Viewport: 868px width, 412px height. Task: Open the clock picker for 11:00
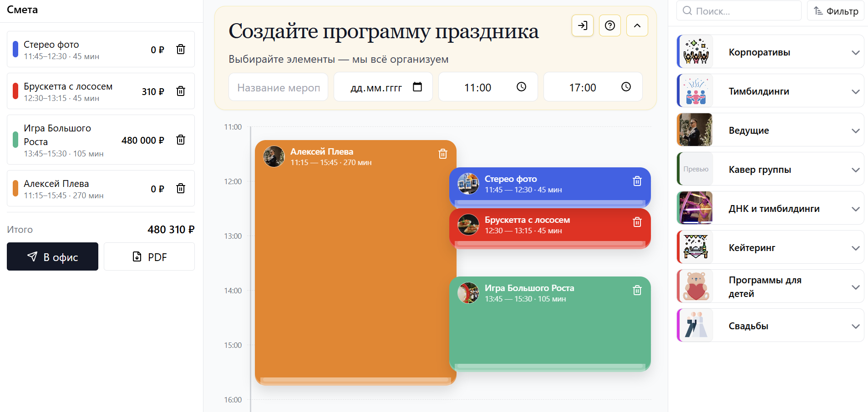point(522,87)
